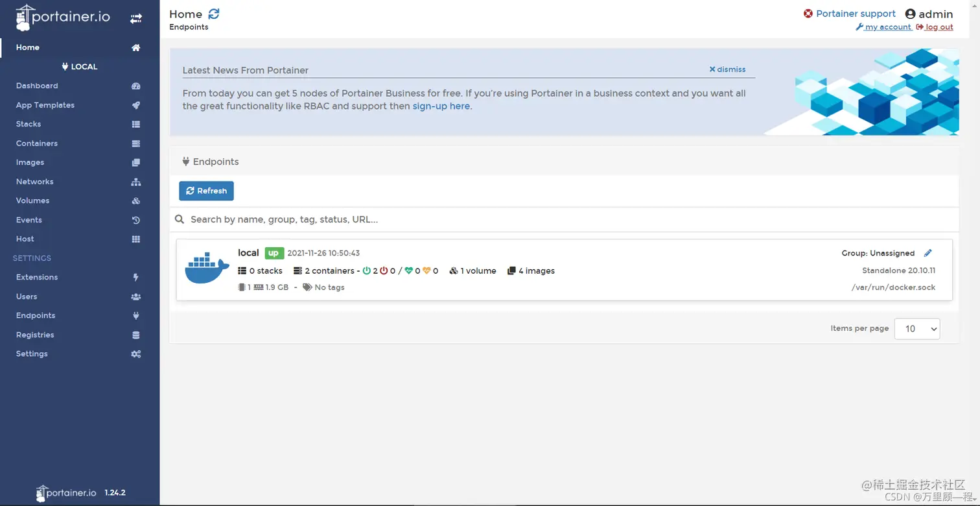The height and width of the screenshot is (506, 980).
Task: Click the Portainer 1.24.2 version footer
Action: click(80, 493)
